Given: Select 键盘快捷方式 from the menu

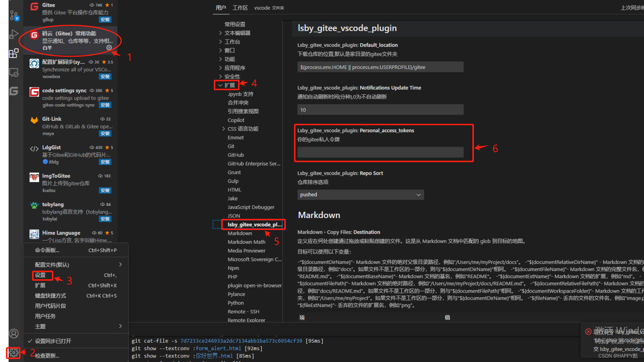Looking at the screenshot, I should [x=51, y=296].
